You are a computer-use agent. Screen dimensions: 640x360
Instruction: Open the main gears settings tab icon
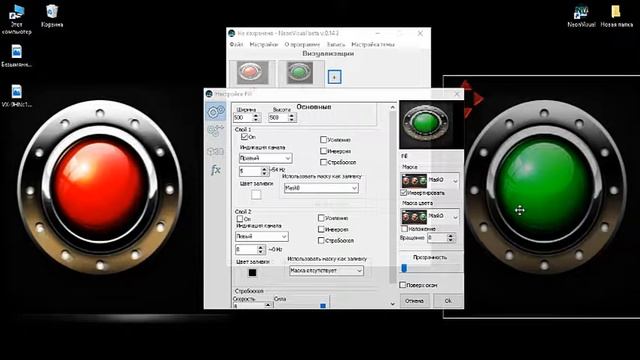216,111
